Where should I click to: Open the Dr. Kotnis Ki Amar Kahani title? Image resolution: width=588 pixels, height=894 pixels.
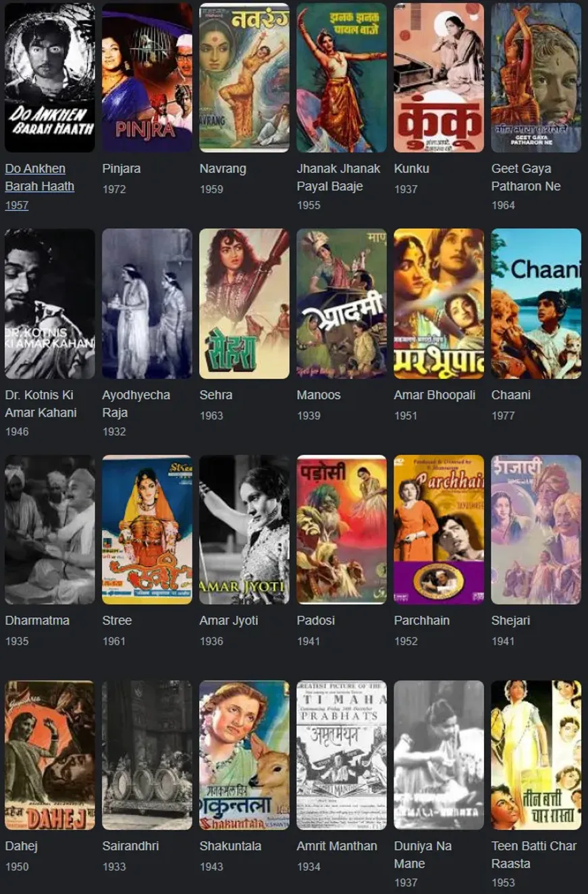(41, 403)
